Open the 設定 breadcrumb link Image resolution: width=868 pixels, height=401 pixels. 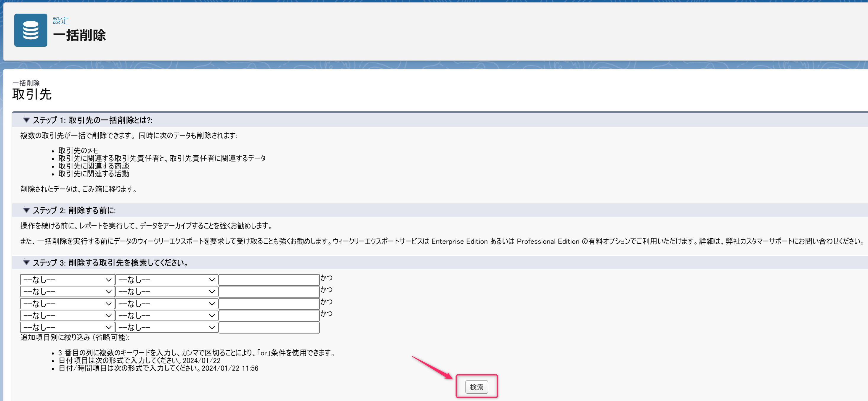tap(61, 21)
